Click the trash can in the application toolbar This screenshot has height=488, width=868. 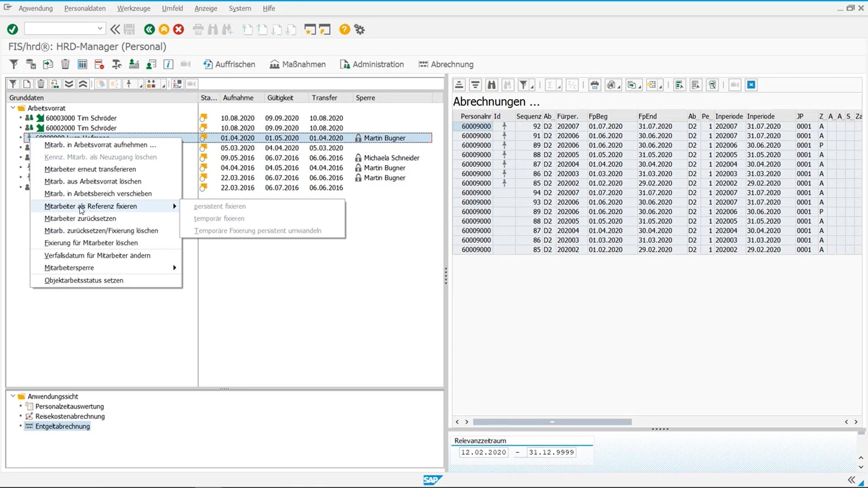pyautogui.click(x=65, y=64)
